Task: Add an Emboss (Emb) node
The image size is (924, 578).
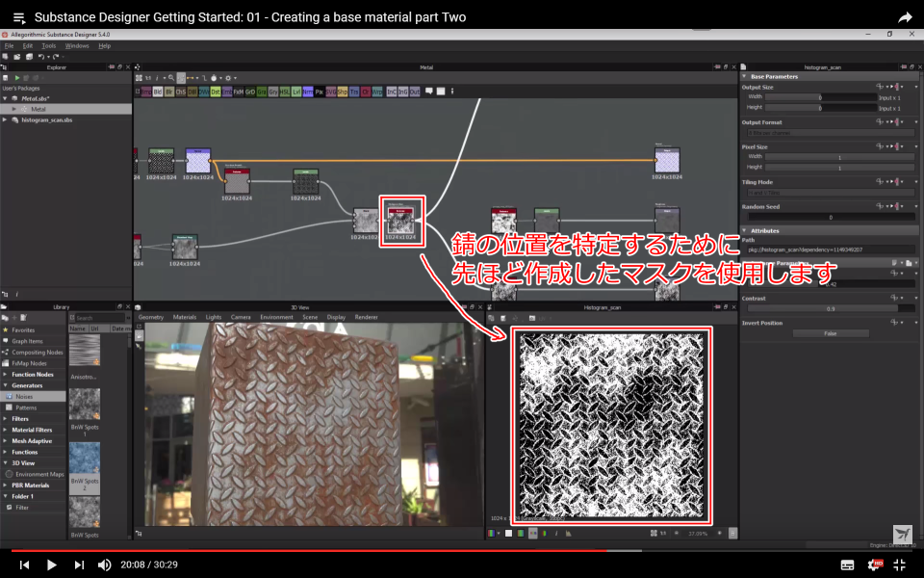Action: 227,92
